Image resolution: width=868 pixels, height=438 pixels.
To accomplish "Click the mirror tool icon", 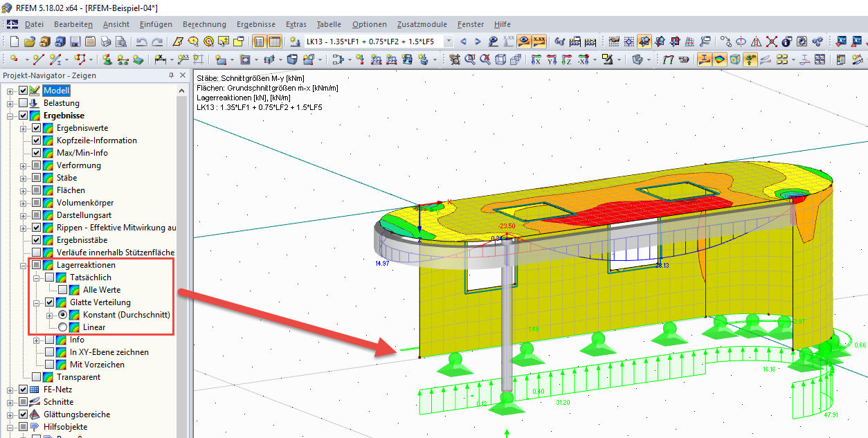I will click(x=756, y=42).
